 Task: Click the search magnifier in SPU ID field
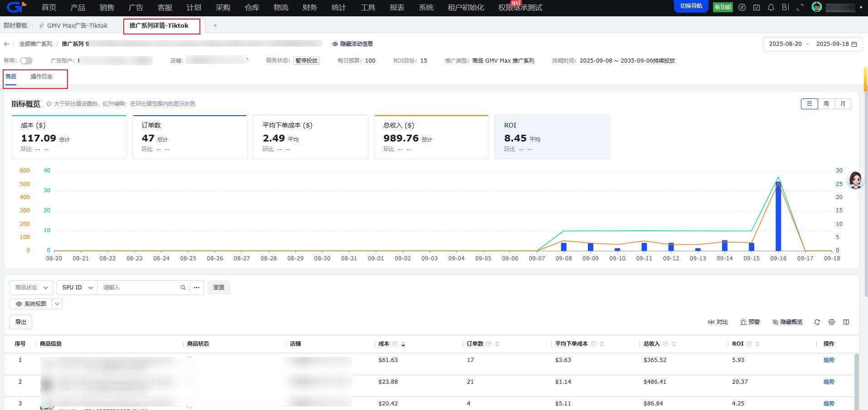pyautogui.click(x=183, y=288)
